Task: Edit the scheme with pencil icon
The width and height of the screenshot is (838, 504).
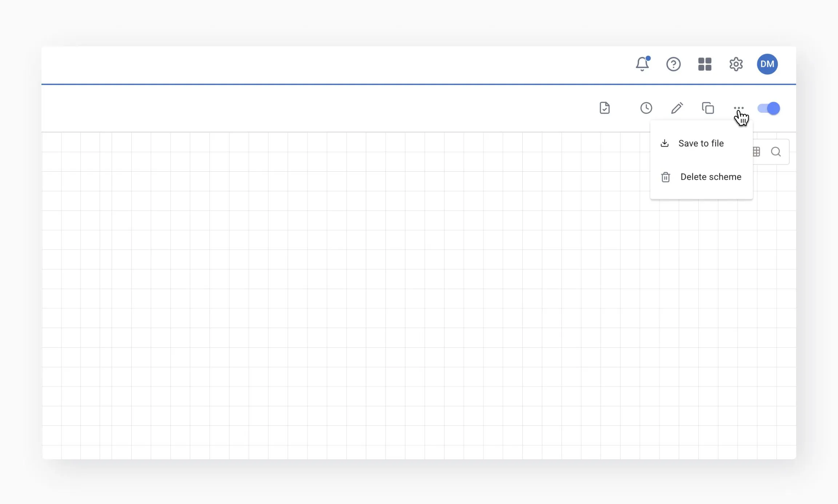Action: click(x=677, y=108)
